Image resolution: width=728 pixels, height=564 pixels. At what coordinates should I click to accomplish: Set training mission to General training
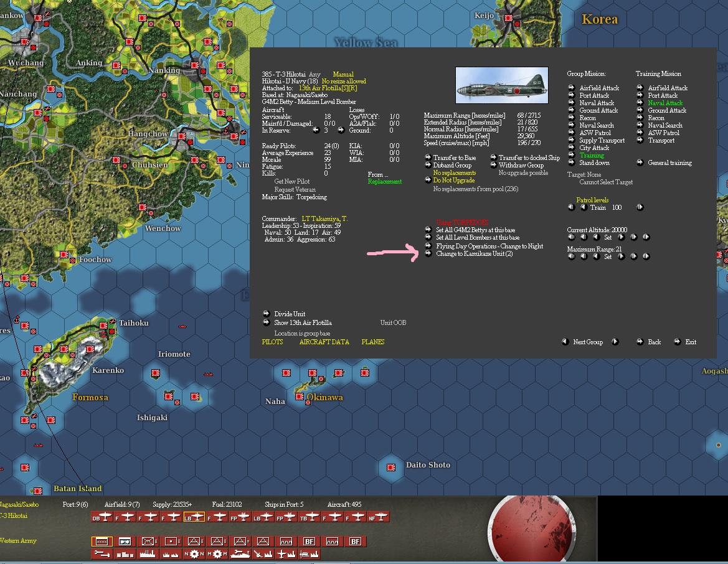click(640, 162)
